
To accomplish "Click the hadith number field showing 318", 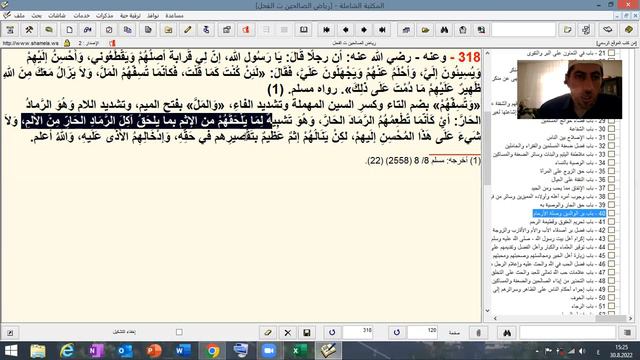I will pyautogui.click(x=358, y=333).
